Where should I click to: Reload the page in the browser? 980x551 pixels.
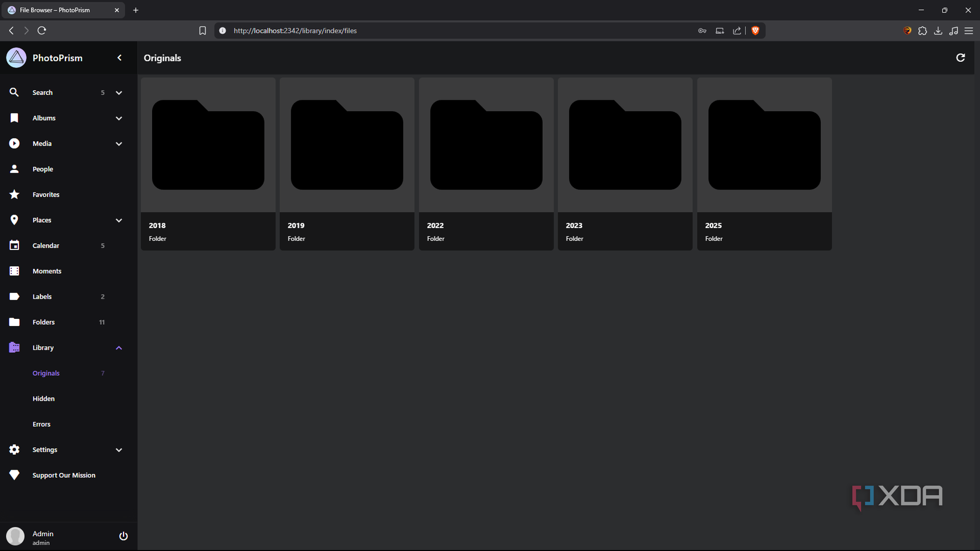pos(42,30)
